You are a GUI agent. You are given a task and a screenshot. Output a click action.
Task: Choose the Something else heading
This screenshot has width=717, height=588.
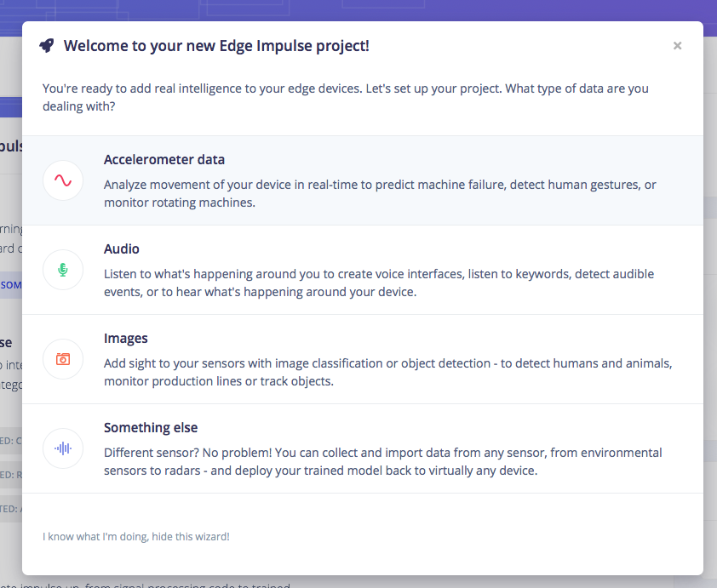click(151, 428)
